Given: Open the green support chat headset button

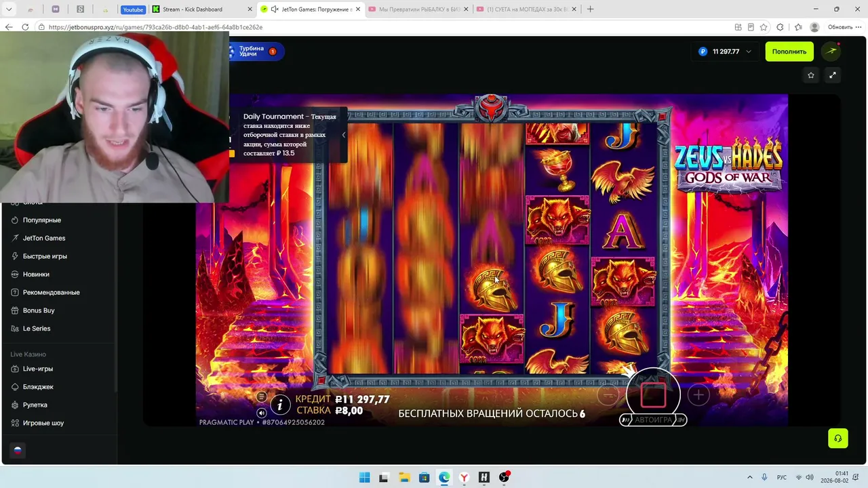Looking at the screenshot, I should tap(838, 439).
